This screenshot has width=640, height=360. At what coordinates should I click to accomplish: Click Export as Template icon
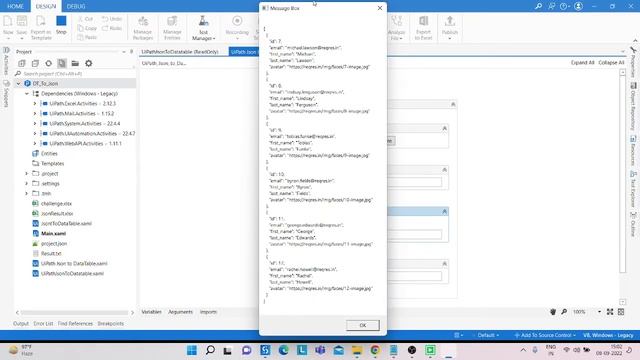[x=41, y=28]
